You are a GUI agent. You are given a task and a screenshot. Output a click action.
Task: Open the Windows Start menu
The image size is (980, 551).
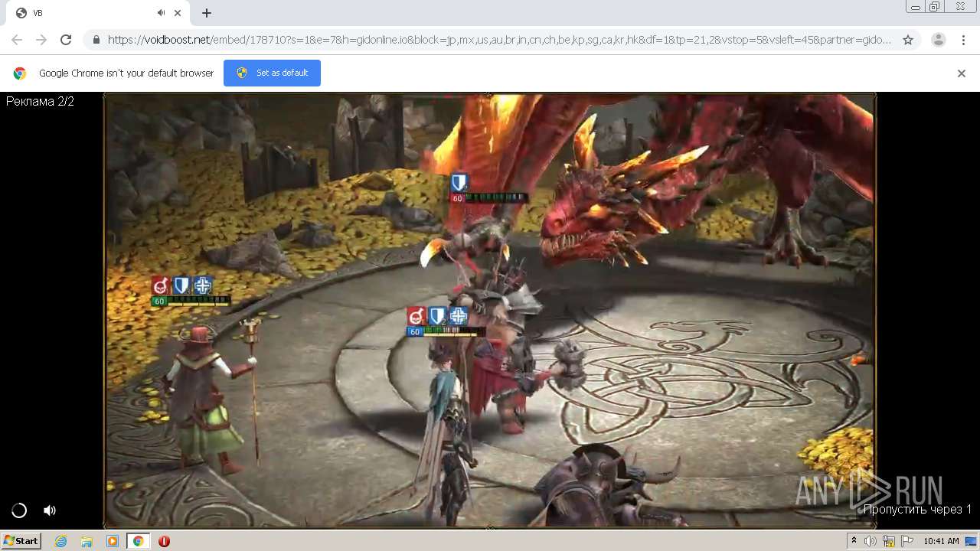tap(21, 541)
